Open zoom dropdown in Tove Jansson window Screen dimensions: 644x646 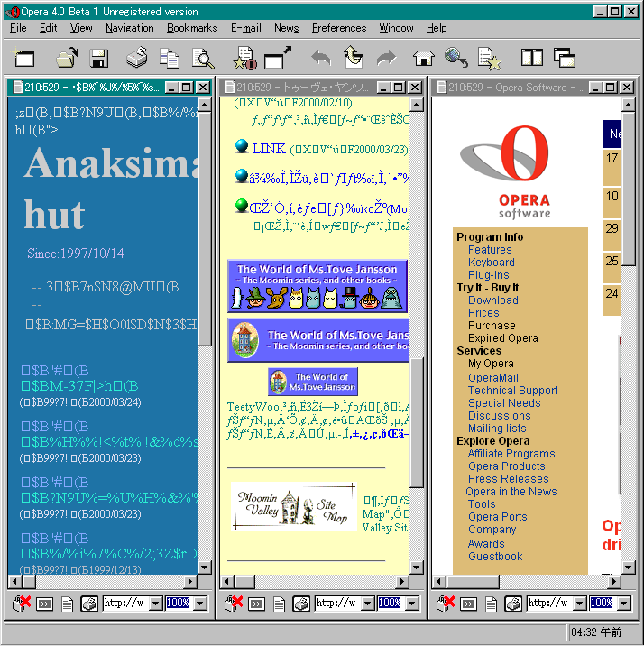click(412, 604)
